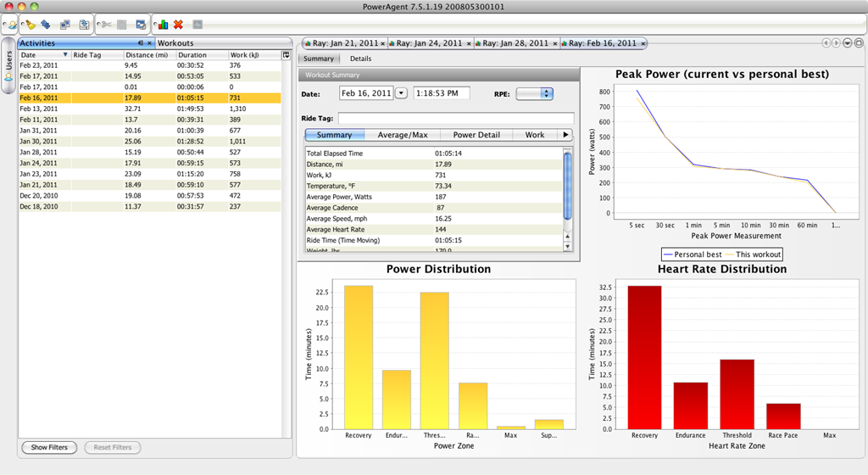Show more summary tabs arrow

coord(565,135)
